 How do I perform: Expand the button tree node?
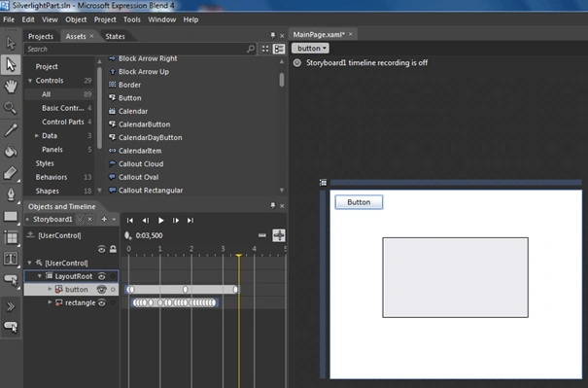click(50, 289)
